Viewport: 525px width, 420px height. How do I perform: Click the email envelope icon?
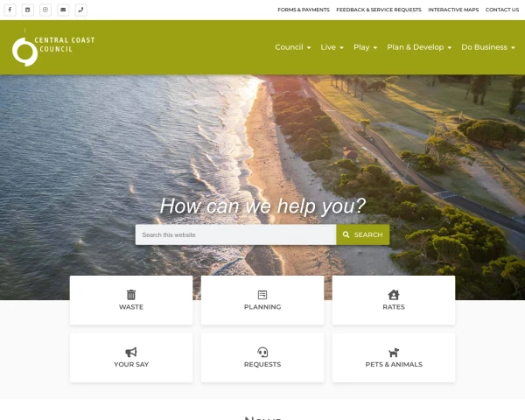63,10
